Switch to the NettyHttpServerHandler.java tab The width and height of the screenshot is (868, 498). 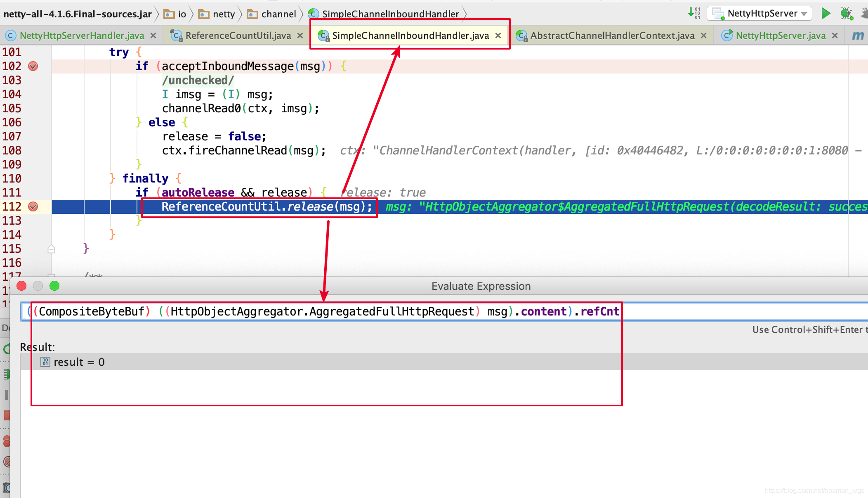(x=82, y=36)
